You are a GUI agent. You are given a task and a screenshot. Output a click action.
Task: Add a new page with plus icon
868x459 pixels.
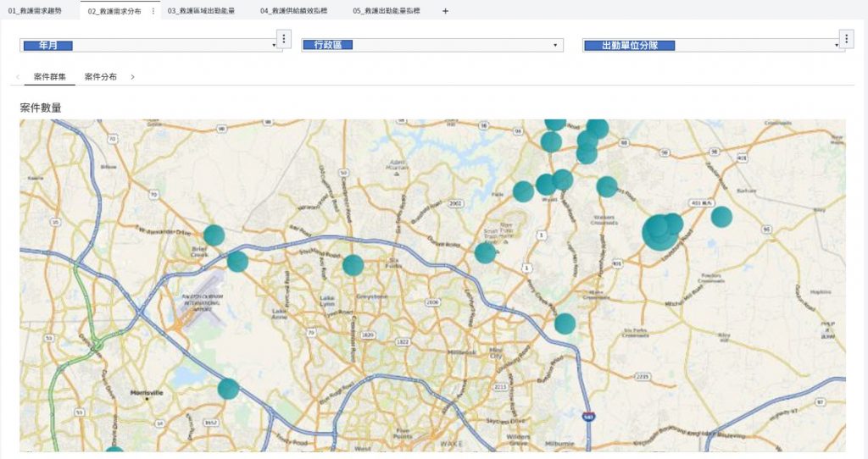(x=445, y=10)
